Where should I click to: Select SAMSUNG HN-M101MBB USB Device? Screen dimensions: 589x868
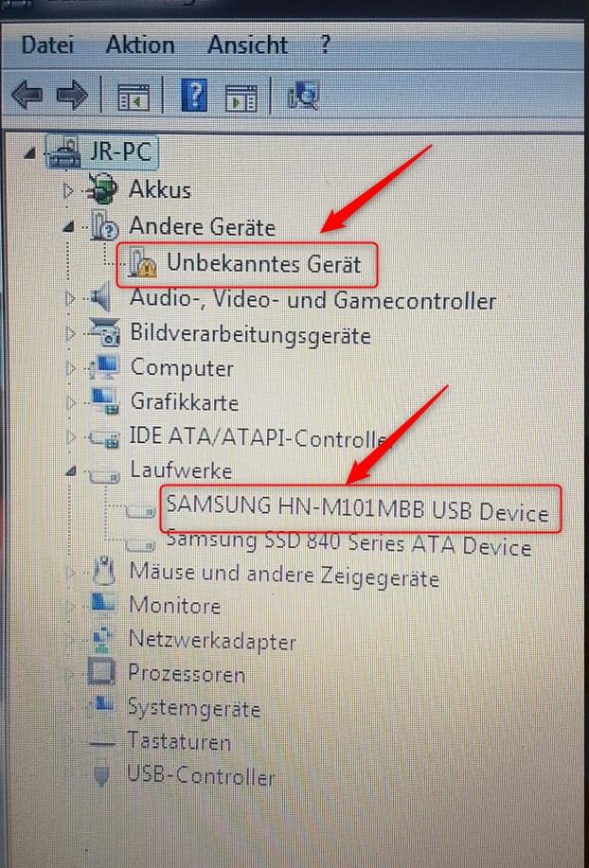(x=357, y=507)
